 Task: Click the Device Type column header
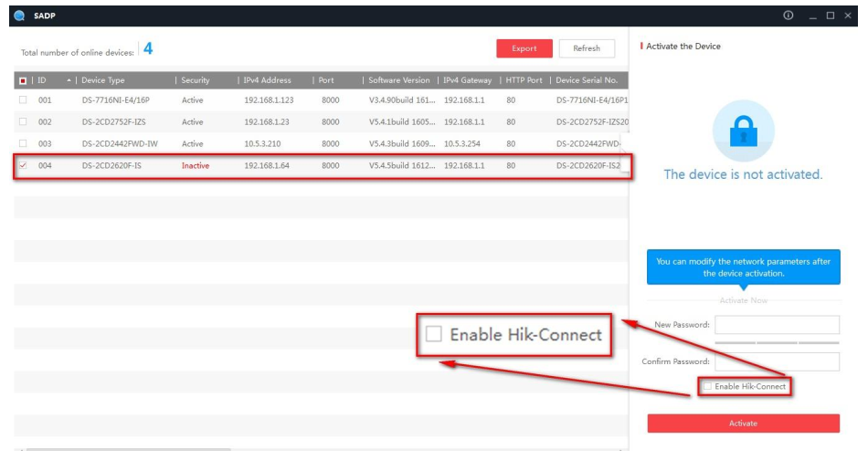(x=103, y=80)
